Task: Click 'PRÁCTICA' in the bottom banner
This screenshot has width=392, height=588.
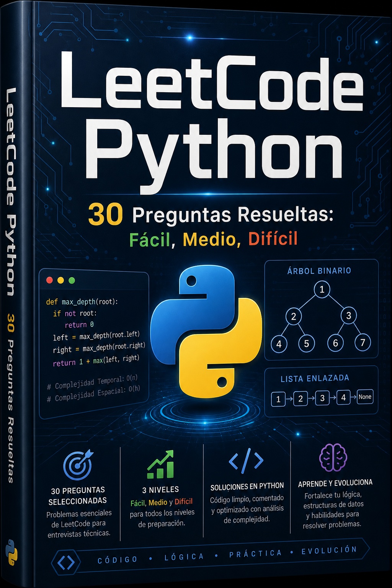Action: [x=256, y=554]
